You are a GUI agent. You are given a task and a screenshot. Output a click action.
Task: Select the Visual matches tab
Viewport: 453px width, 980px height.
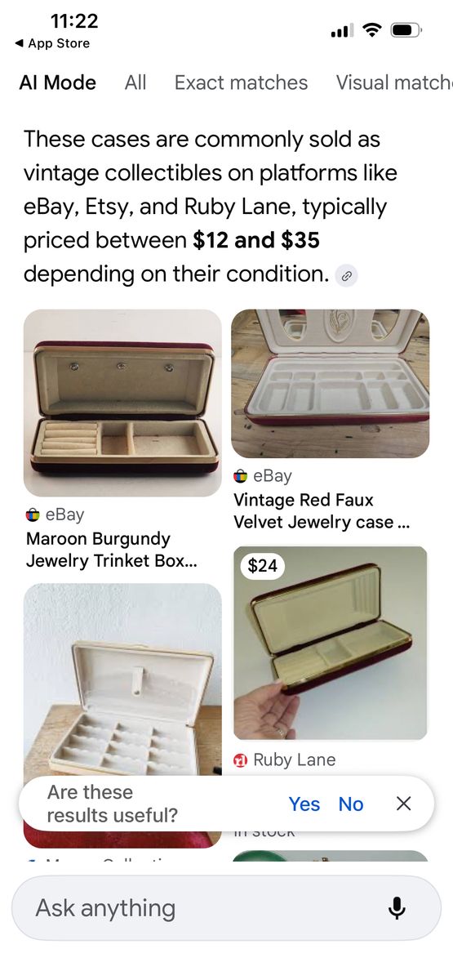coord(394,82)
